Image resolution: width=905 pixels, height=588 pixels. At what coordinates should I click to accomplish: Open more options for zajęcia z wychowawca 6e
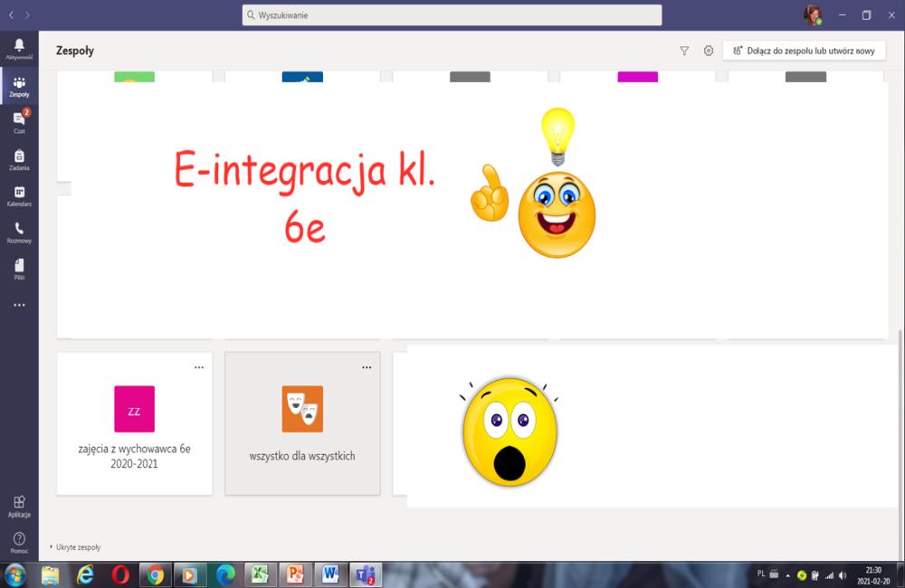[x=199, y=367]
